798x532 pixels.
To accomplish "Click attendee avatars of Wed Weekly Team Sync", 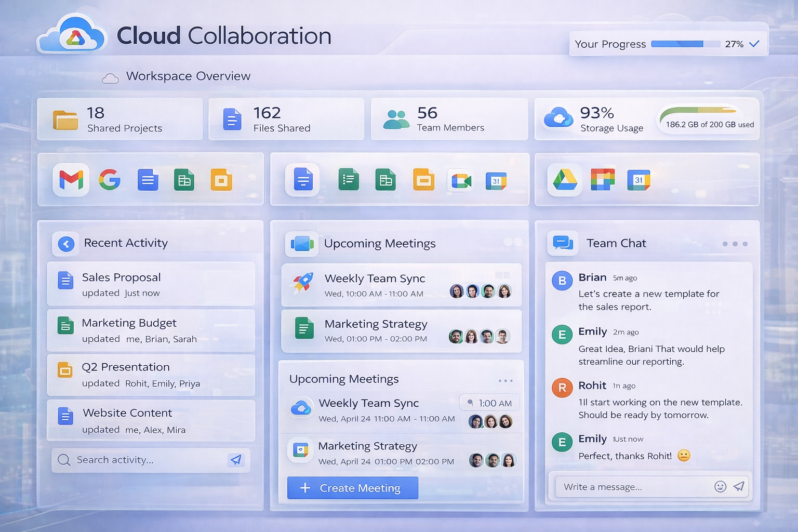I will click(481, 291).
